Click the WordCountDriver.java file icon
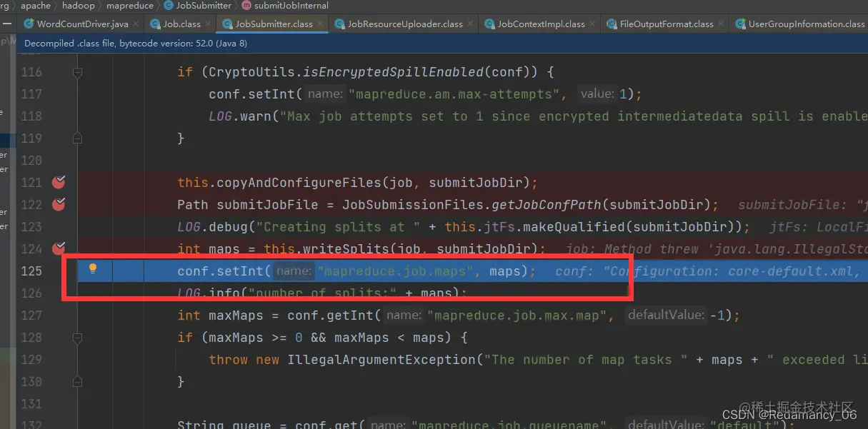 pos(29,24)
